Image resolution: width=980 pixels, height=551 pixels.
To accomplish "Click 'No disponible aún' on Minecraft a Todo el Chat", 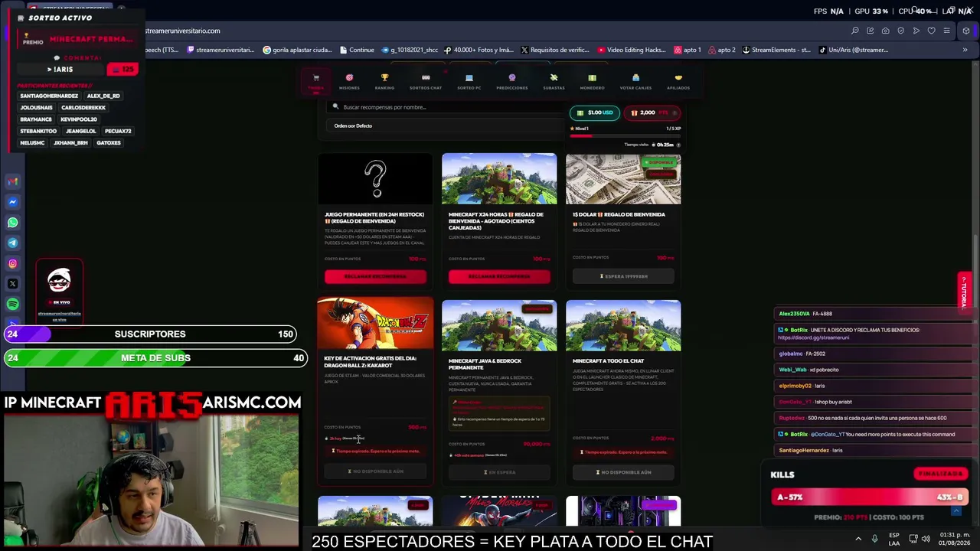I will point(623,472).
